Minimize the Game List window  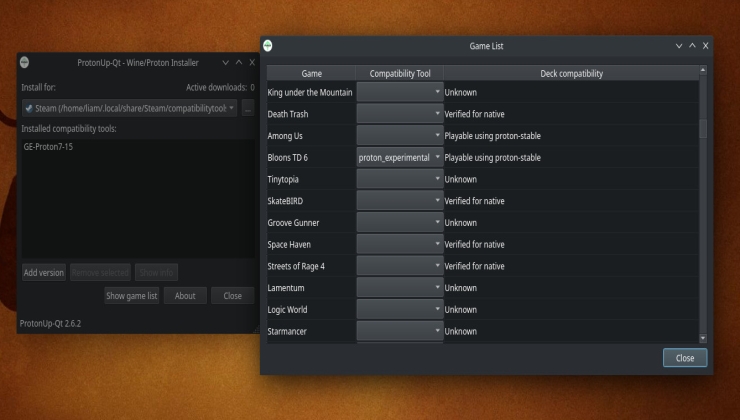click(x=679, y=46)
